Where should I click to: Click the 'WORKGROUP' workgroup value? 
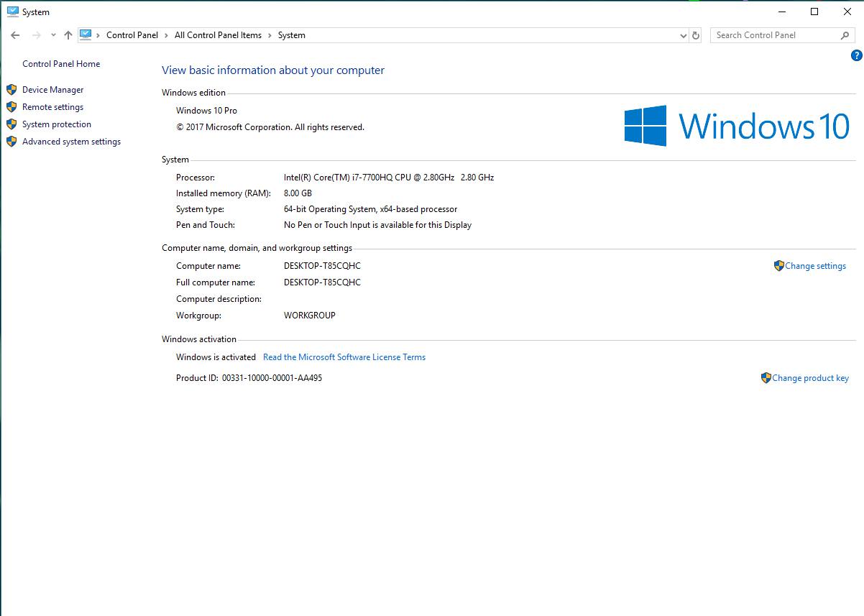tap(310, 316)
